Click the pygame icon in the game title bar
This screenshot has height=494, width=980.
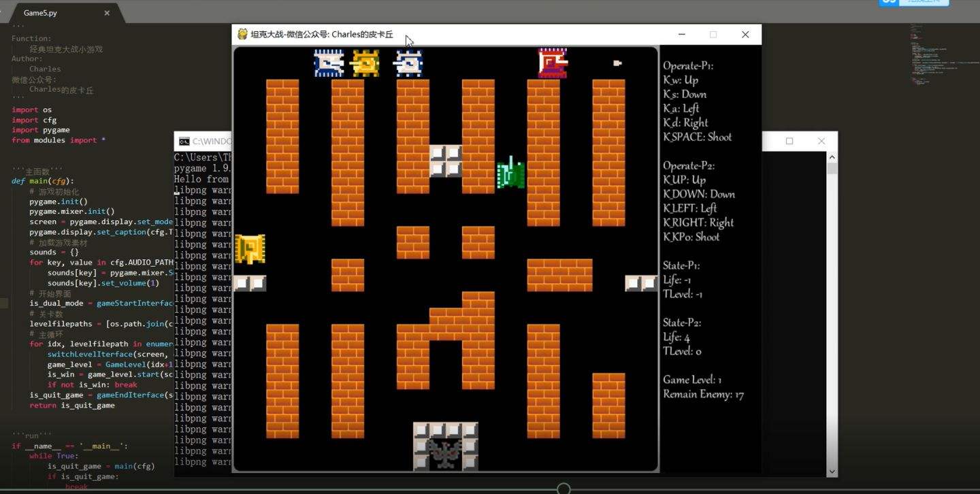click(242, 34)
